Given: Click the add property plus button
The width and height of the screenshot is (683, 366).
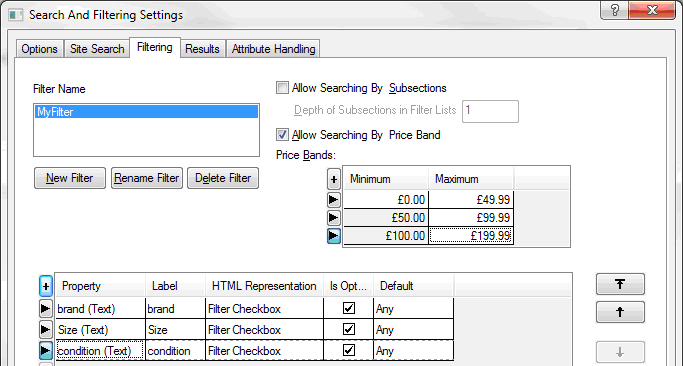Looking at the screenshot, I should 46,286.
